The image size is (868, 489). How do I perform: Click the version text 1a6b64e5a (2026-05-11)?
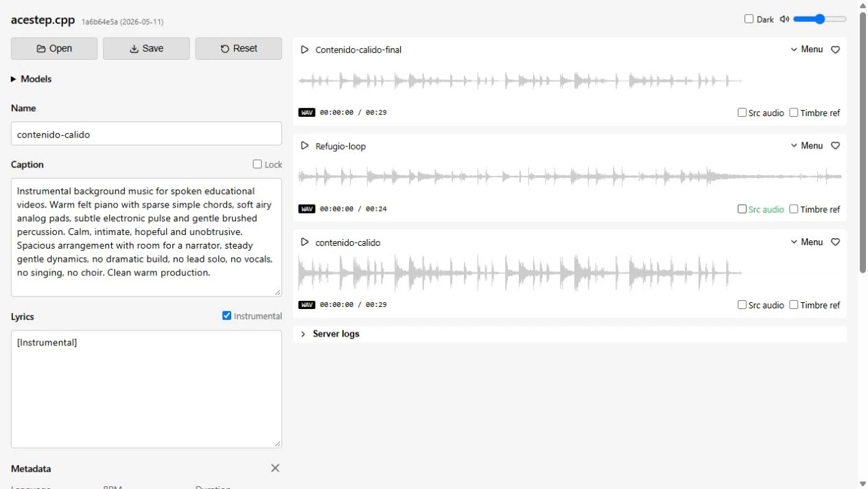[122, 22]
